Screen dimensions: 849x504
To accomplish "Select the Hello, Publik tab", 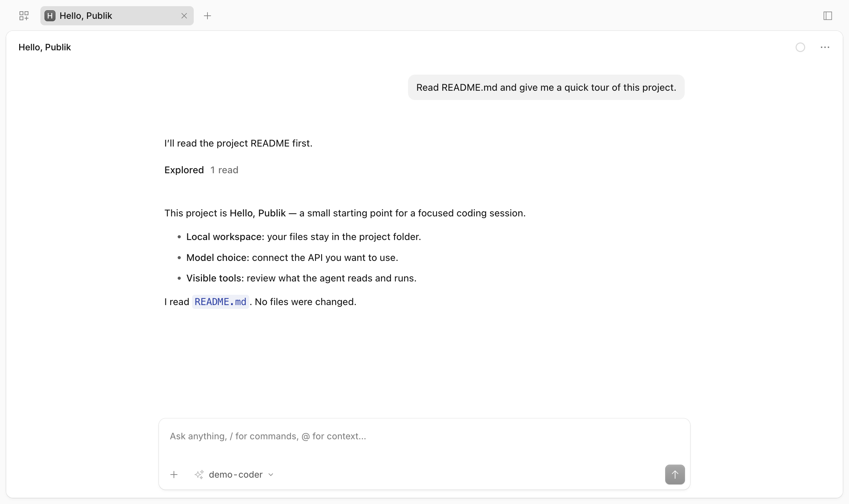I will (117, 16).
